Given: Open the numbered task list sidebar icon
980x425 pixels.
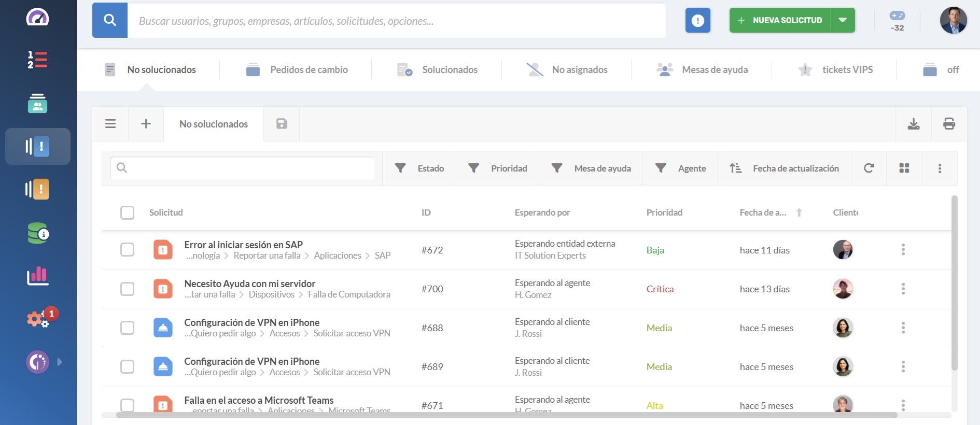Looking at the screenshot, I should [37, 60].
